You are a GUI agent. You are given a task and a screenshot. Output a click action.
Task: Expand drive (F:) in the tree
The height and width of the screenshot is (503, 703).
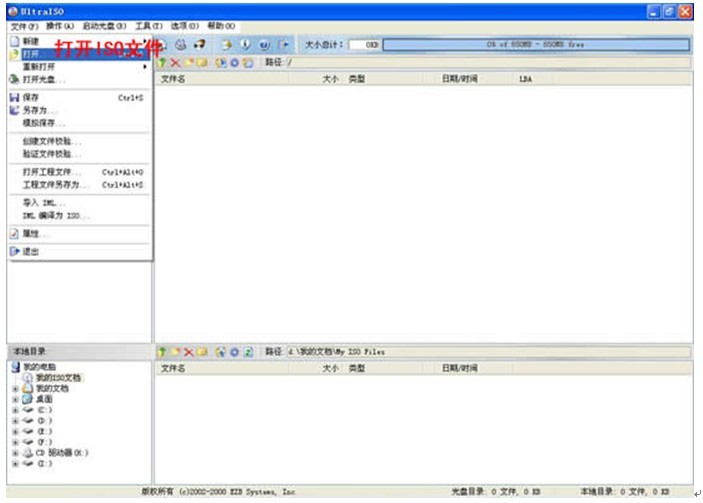[x=15, y=442]
